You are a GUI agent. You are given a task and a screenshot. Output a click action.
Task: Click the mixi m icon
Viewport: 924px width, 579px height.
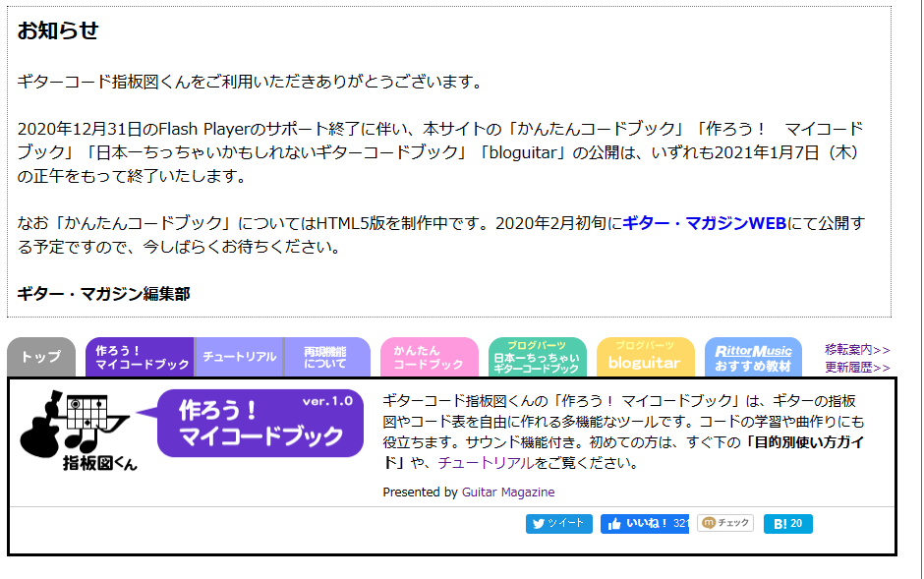tap(709, 522)
